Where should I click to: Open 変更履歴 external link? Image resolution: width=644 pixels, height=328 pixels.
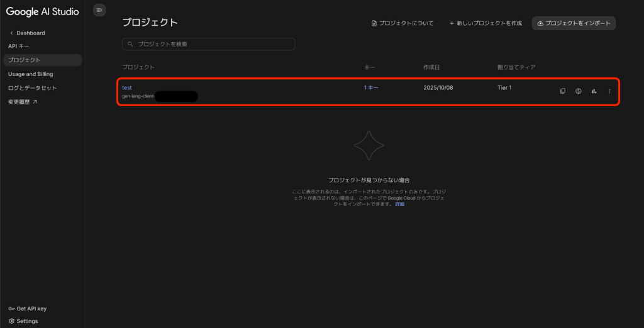23,102
